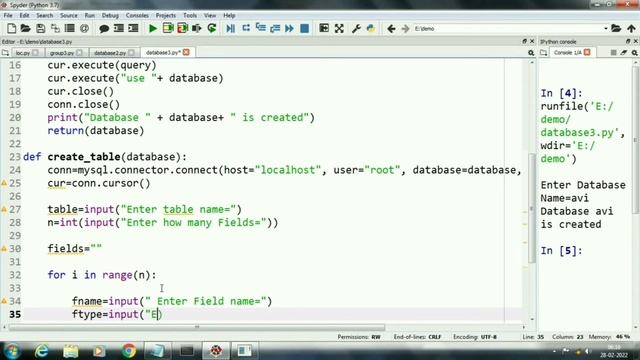The image size is (640, 360).
Task: Open file using the folder toolbar icon
Action: point(25,29)
